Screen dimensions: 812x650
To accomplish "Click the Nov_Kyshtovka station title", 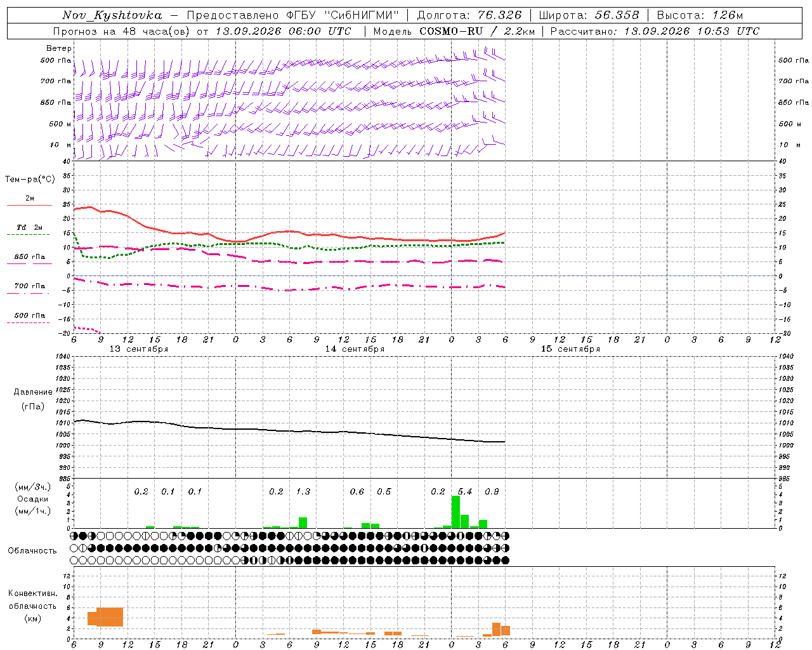I will tap(112, 15).
